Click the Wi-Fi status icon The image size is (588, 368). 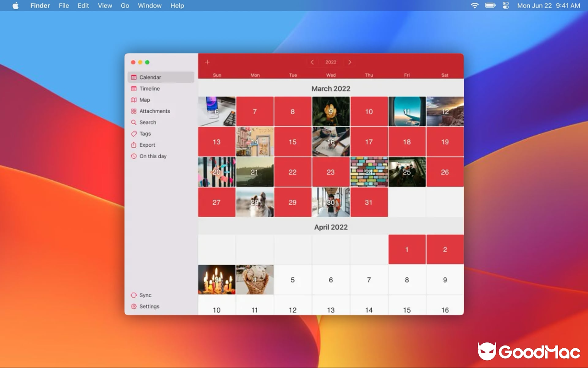pos(475,6)
